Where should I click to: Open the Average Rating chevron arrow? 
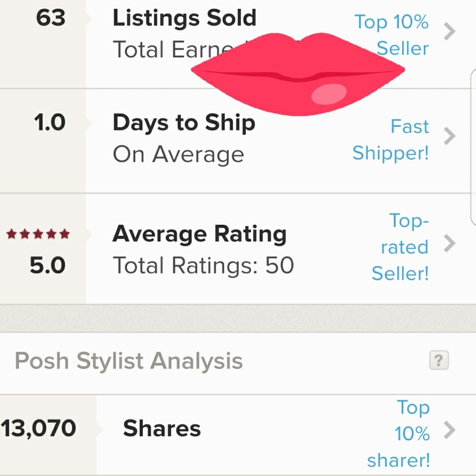coord(449,244)
